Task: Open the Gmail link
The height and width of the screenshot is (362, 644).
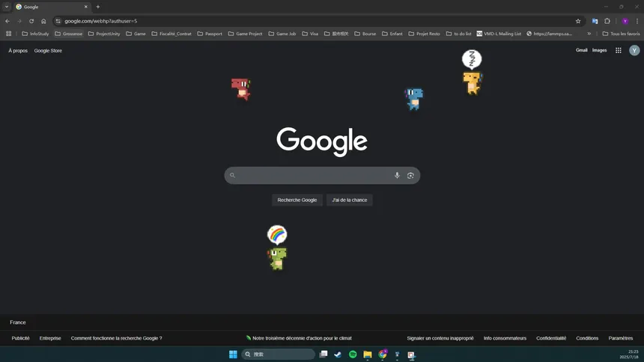Action: pos(581,50)
